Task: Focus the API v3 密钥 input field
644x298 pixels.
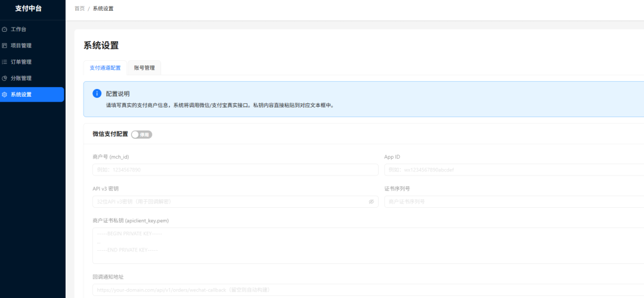Action: pos(236,202)
